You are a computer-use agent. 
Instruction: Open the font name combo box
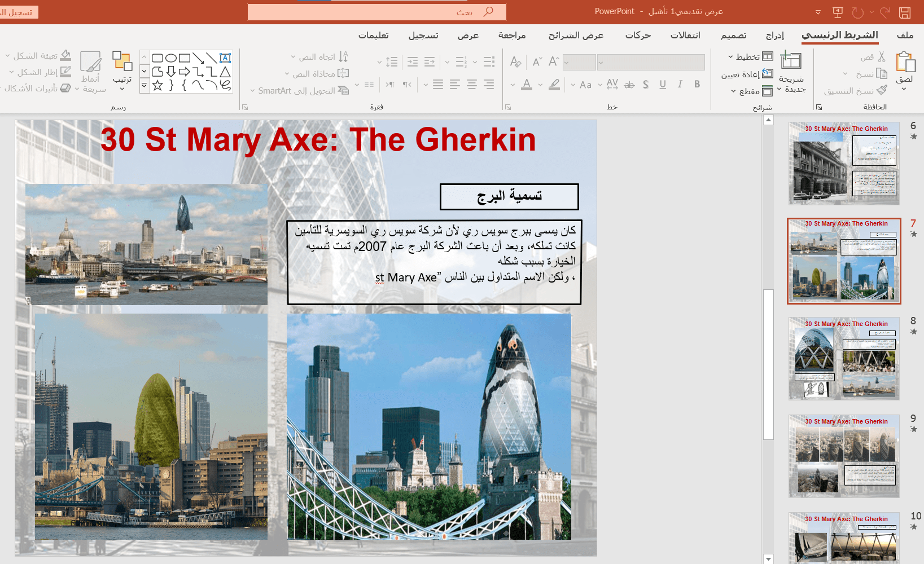(x=651, y=62)
